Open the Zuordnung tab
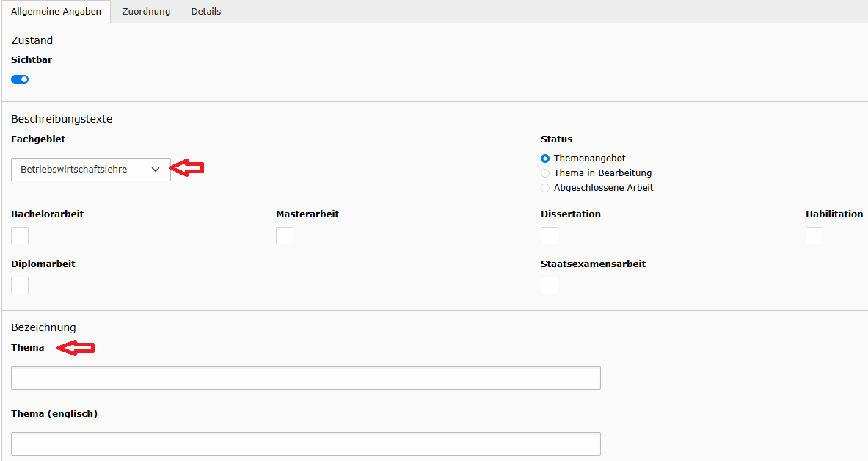The width and height of the screenshot is (868, 461). coord(146,12)
